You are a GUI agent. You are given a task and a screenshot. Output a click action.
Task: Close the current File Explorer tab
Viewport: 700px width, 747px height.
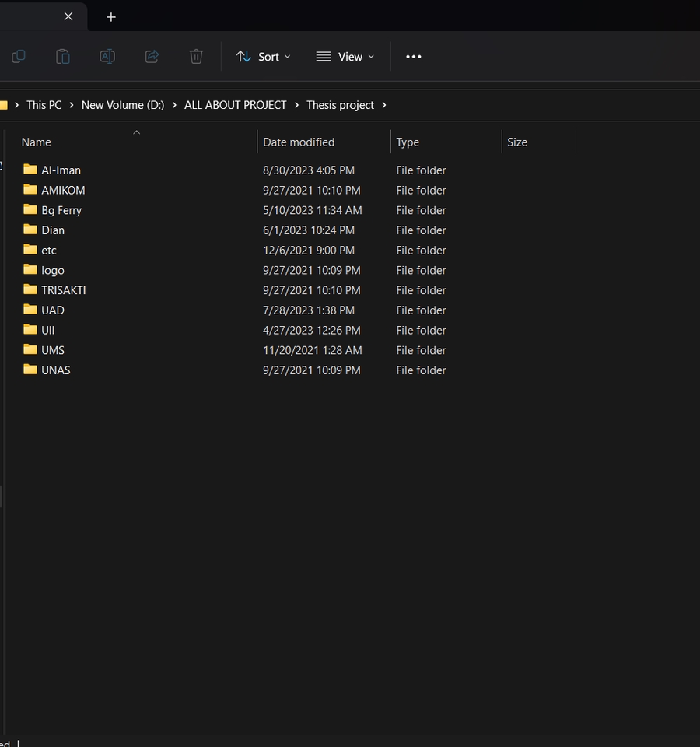tap(68, 16)
